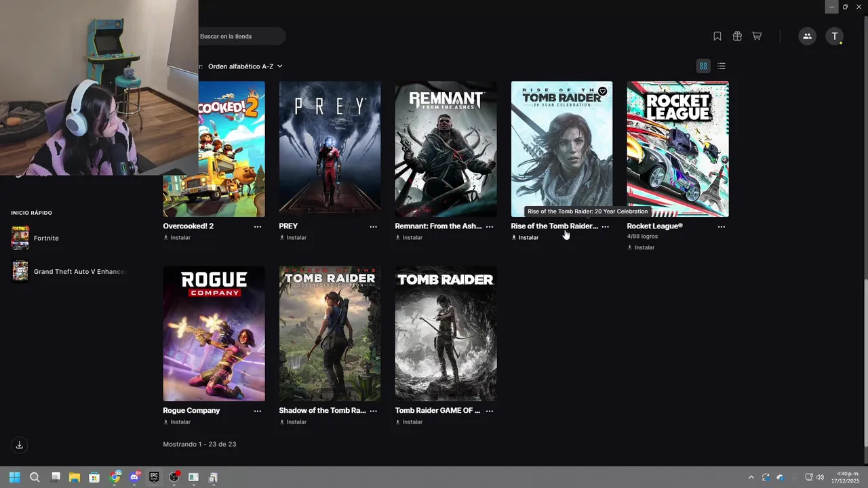The height and width of the screenshot is (488, 868).
Task: Click the Remnant From the Ashes cover
Action: tap(446, 149)
